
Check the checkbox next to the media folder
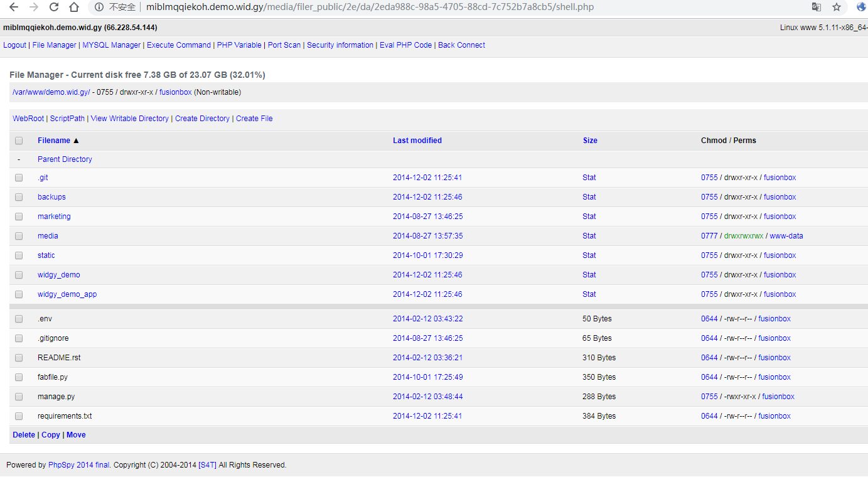coord(18,236)
